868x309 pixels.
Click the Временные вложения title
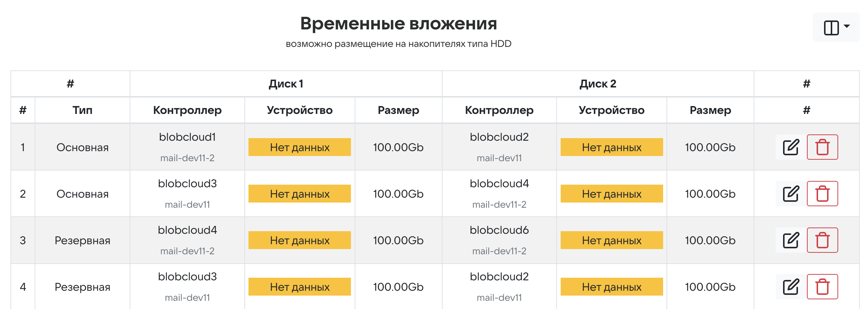pyautogui.click(x=398, y=23)
